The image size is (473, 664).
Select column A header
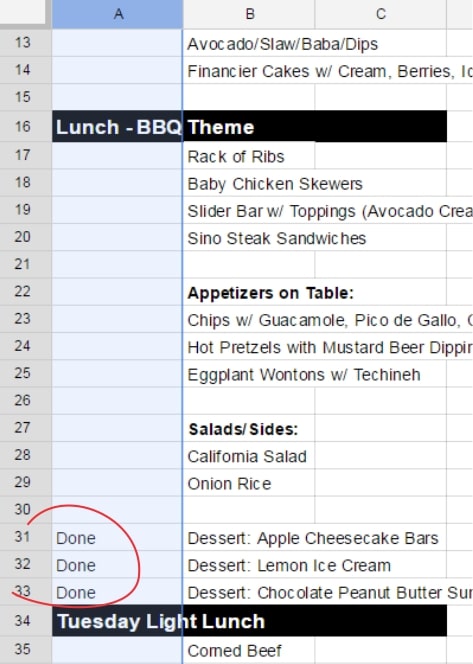coord(118,14)
